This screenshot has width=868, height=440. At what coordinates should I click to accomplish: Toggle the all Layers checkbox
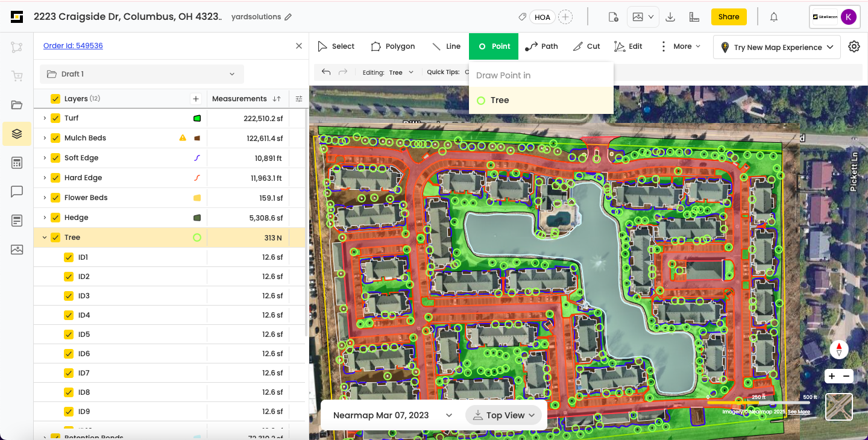click(x=55, y=99)
